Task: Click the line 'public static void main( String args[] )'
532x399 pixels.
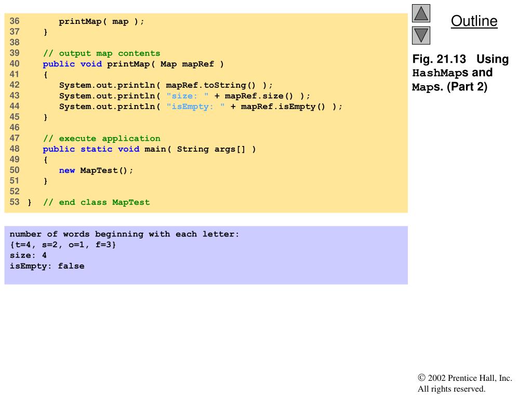Action: 149,149
